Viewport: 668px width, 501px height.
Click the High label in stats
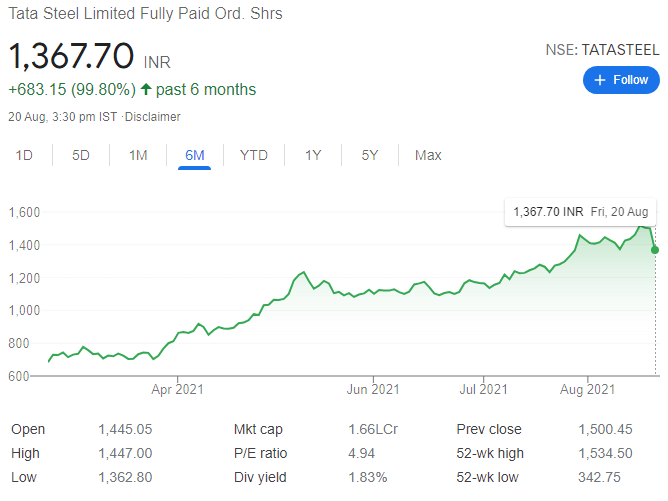(x=25, y=454)
